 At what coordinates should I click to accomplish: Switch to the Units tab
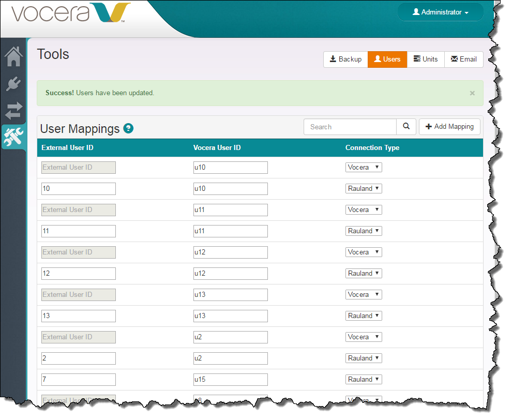click(x=426, y=59)
